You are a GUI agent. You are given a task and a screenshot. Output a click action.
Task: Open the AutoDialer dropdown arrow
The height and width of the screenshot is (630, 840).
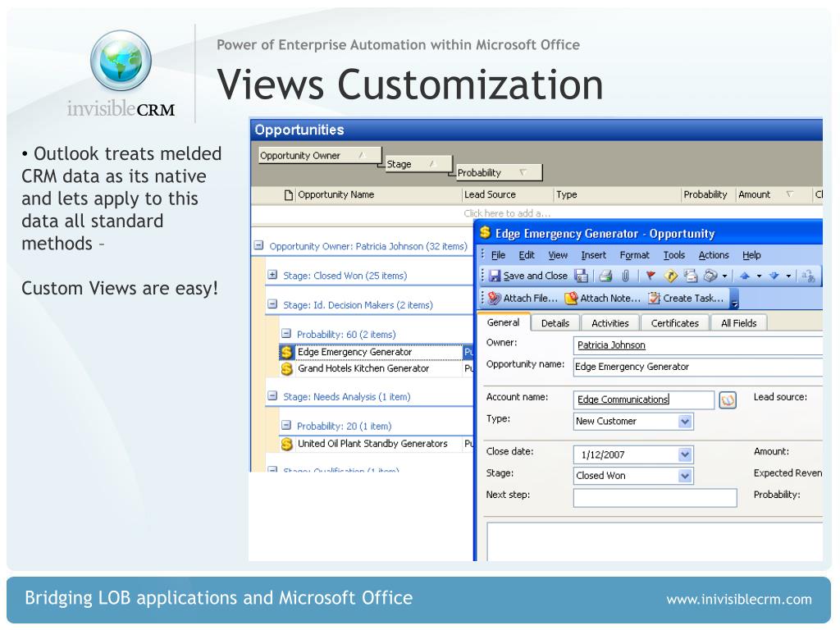click(724, 276)
